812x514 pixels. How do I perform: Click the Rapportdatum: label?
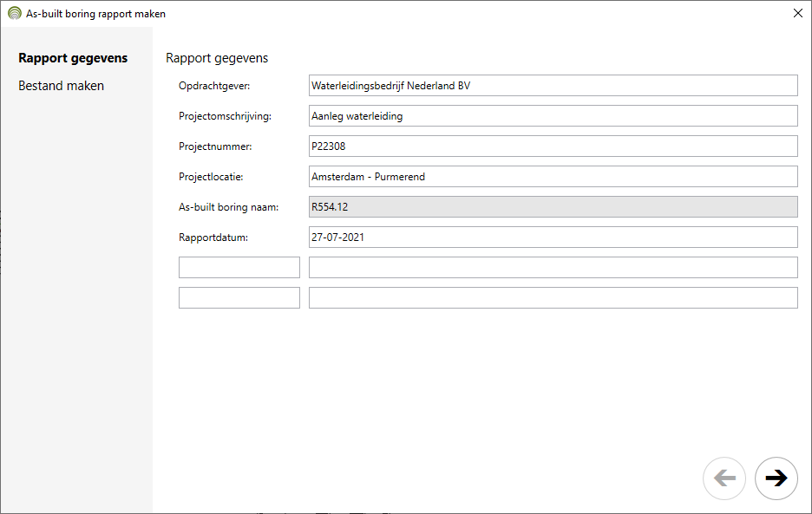[x=213, y=237]
